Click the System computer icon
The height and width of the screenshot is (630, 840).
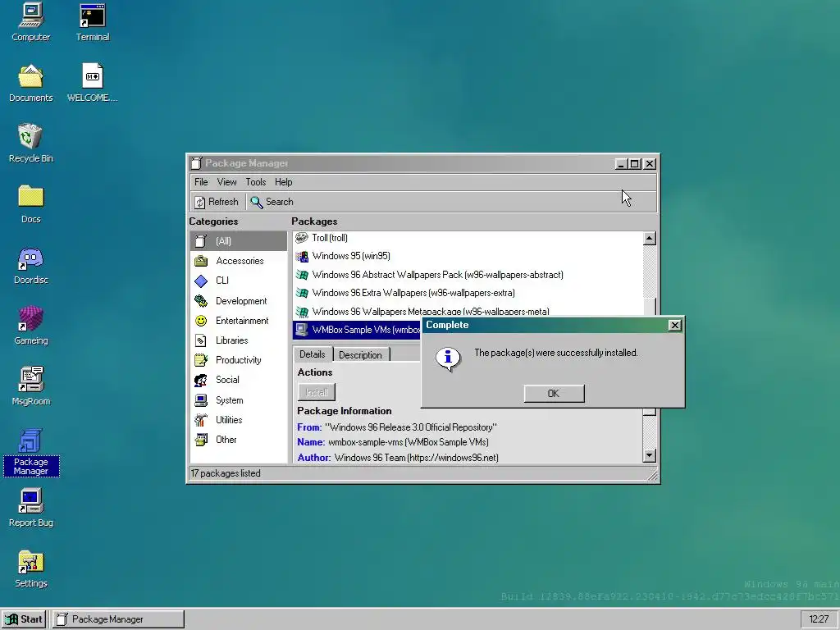pos(201,400)
